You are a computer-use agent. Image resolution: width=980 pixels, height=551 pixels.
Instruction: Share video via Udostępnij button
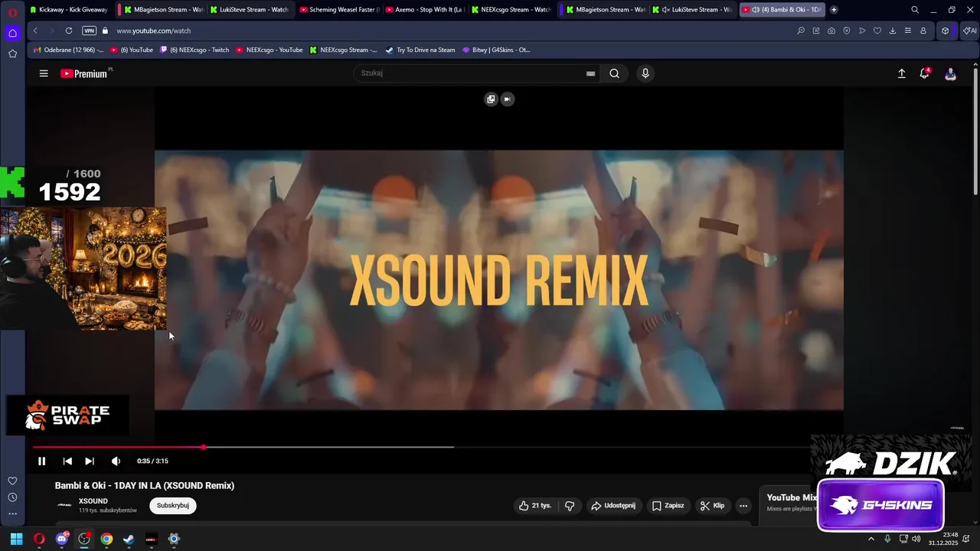[x=612, y=505]
